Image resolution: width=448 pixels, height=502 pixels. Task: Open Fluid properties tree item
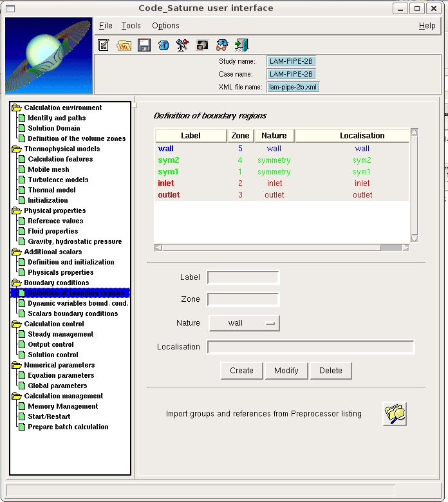coord(53,231)
